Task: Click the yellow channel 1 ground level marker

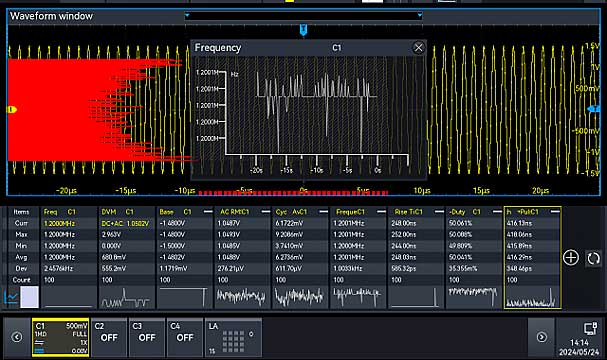Action: [12, 110]
